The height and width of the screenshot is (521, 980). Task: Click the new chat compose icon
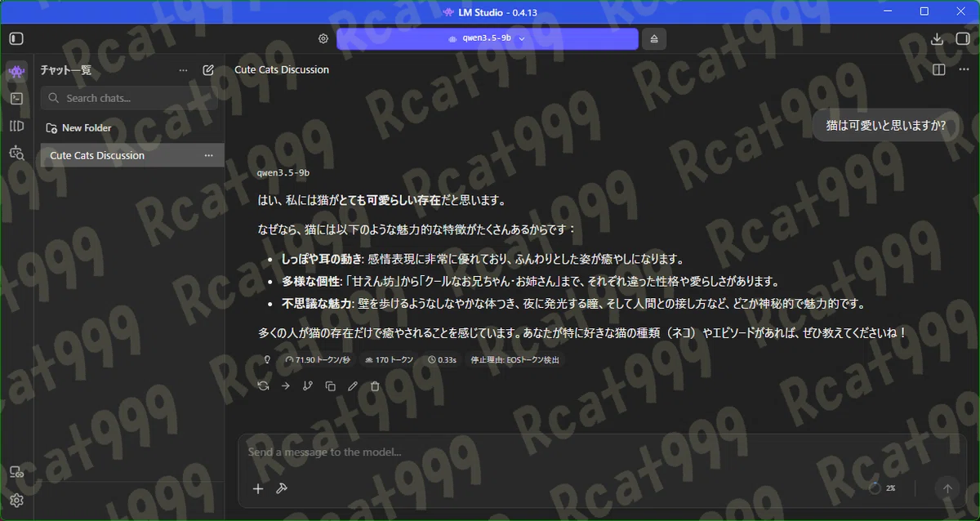[x=208, y=70]
